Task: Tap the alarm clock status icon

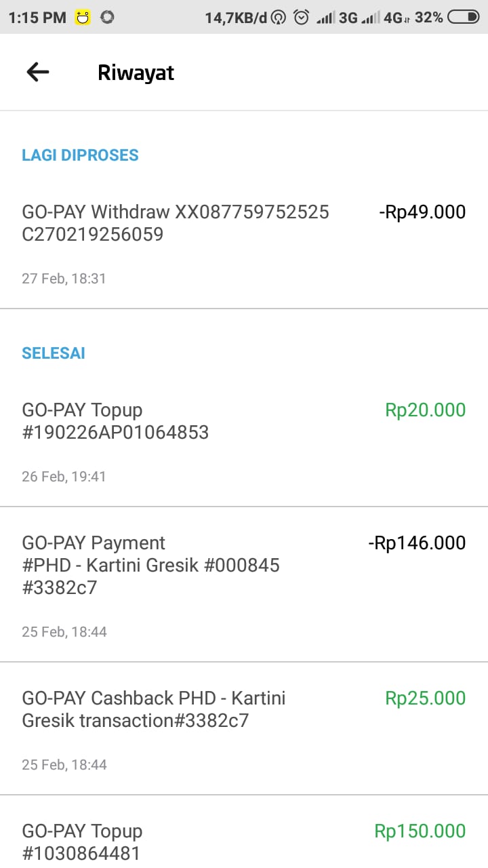Action: [x=301, y=18]
